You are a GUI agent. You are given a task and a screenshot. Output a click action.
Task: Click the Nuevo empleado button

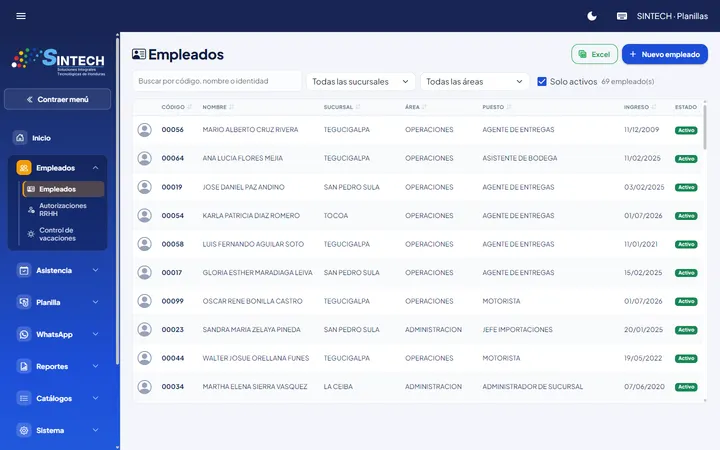(664, 54)
